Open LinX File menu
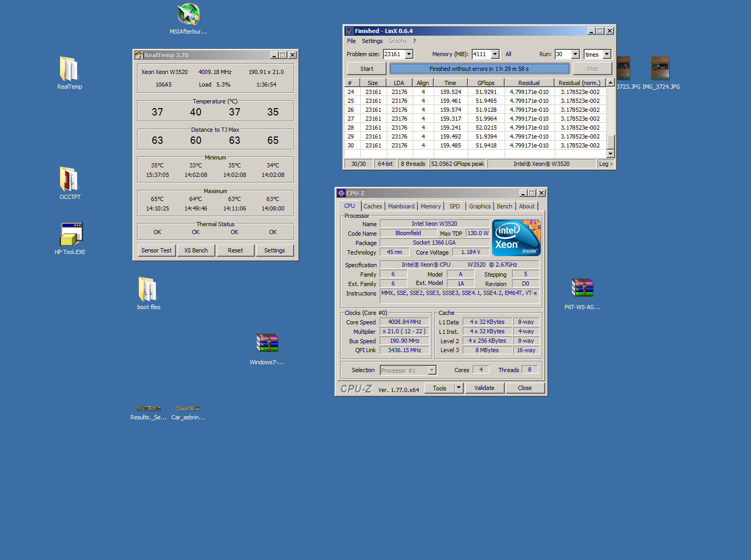The image size is (751, 560). [351, 41]
